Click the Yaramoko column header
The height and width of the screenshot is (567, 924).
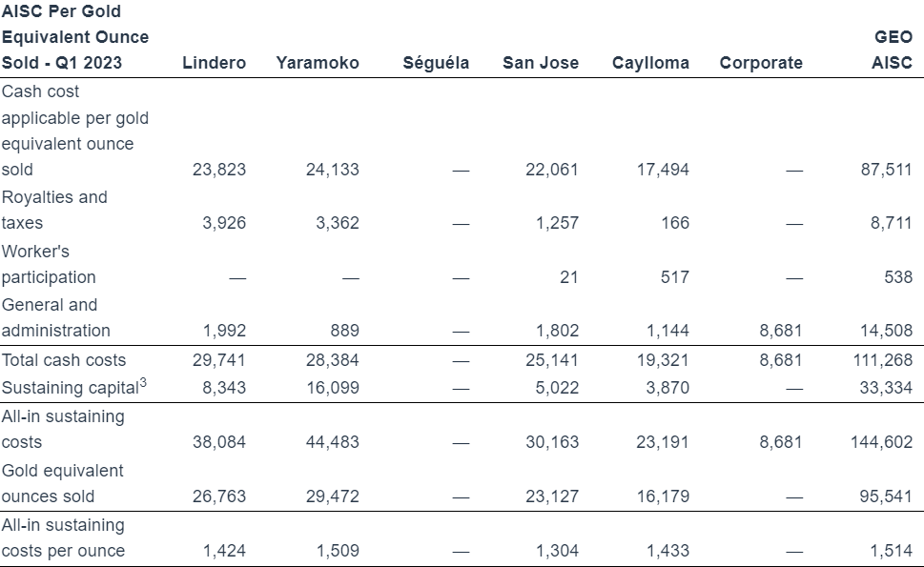[318, 63]
